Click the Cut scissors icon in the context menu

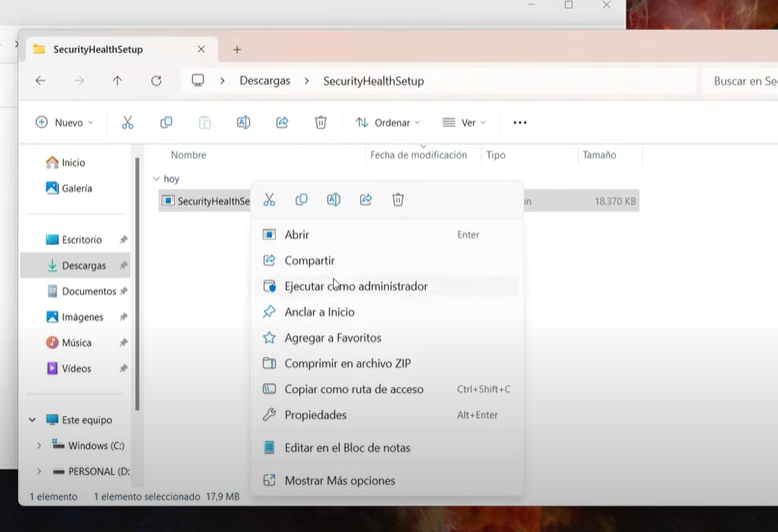(x=269, y=200)
